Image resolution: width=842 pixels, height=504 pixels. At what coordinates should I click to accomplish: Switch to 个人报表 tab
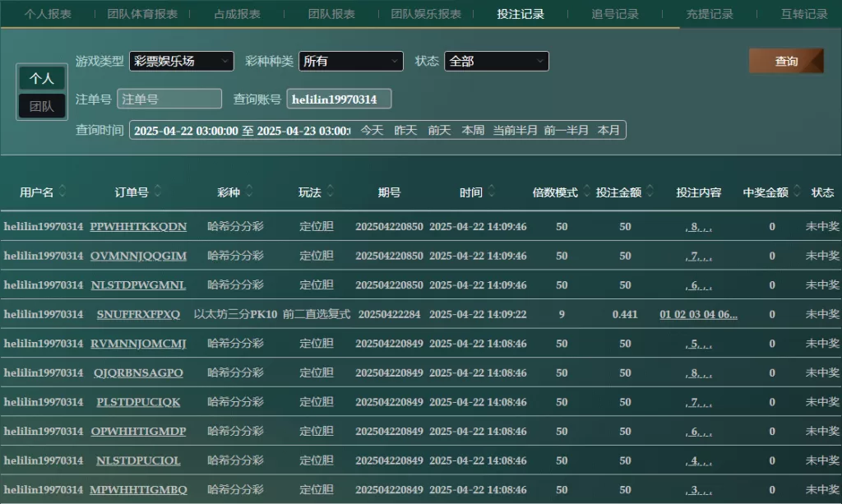48,14
